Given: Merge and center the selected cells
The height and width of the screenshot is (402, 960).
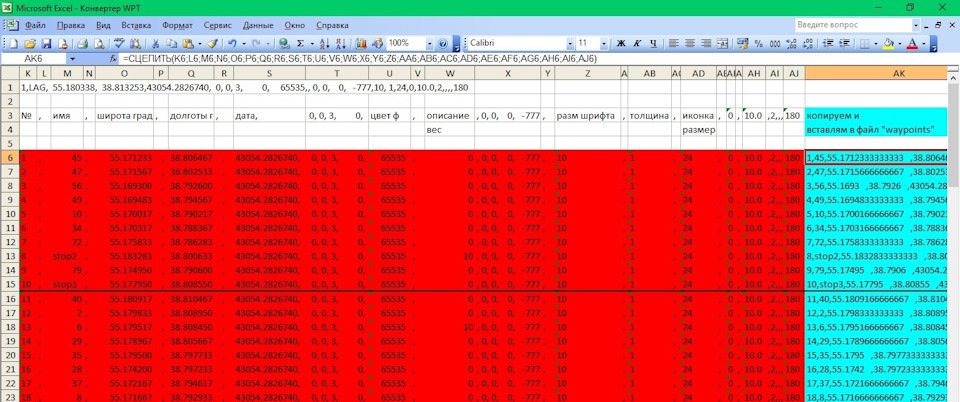Looking at the screenshot, I should pos(722,43).
